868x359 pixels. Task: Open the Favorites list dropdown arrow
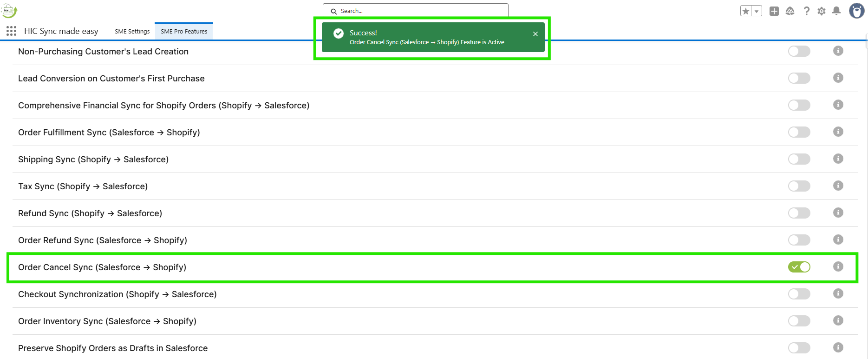coord(757,11)
